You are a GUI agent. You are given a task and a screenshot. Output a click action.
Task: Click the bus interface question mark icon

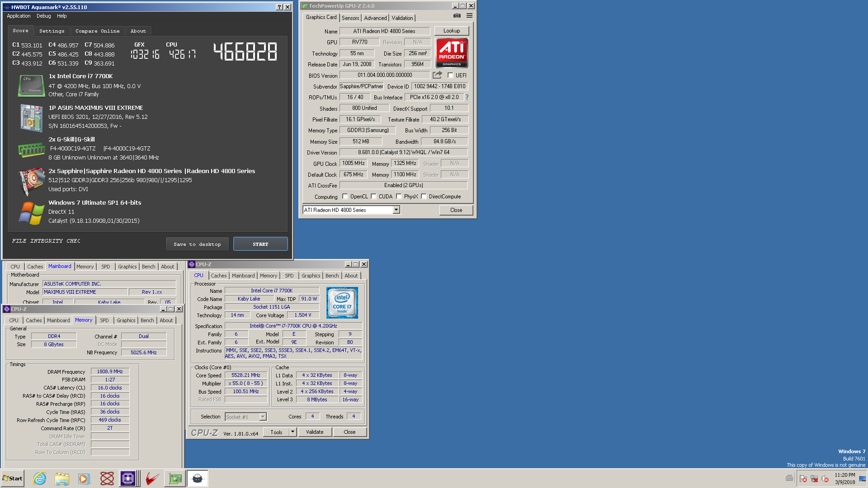tap(467, 97)
